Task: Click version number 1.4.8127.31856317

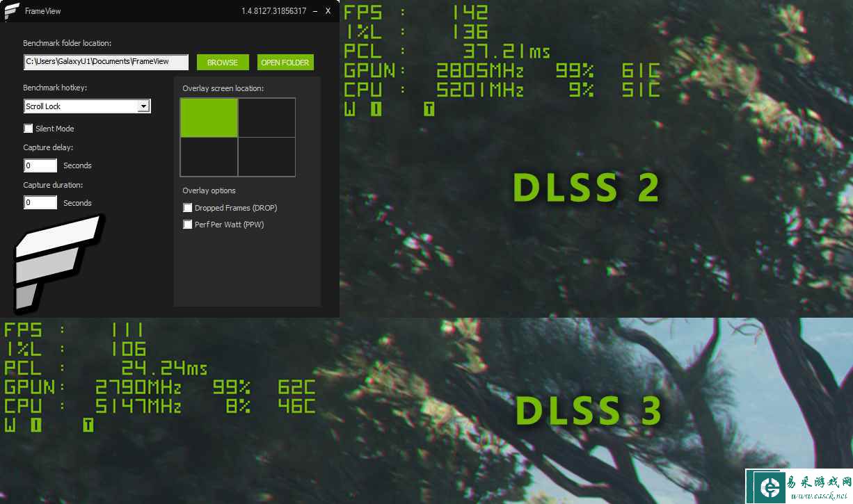Action: [x=274, y=11]
